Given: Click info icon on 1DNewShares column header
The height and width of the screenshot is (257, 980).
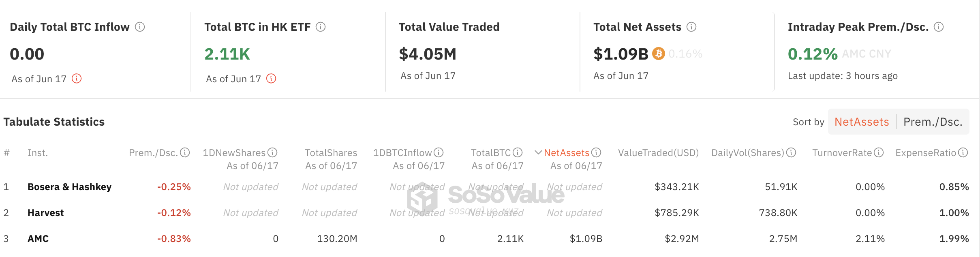Looking at the screenshot, I should 272,152.
